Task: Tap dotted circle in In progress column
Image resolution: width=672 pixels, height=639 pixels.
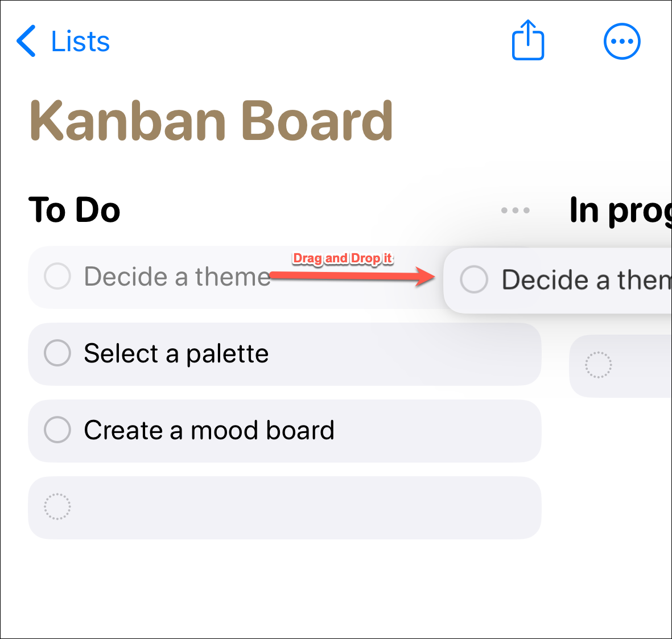Action: [x=598, y=365]
